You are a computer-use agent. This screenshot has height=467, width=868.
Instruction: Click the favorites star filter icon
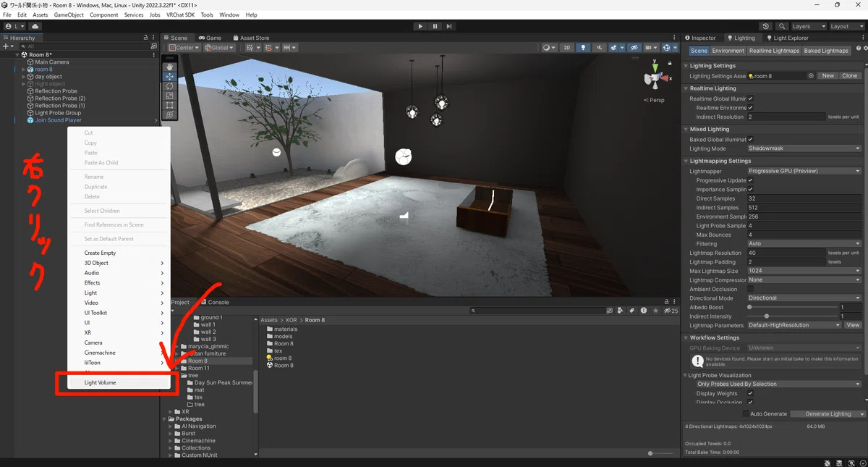(x=655, y=311)
